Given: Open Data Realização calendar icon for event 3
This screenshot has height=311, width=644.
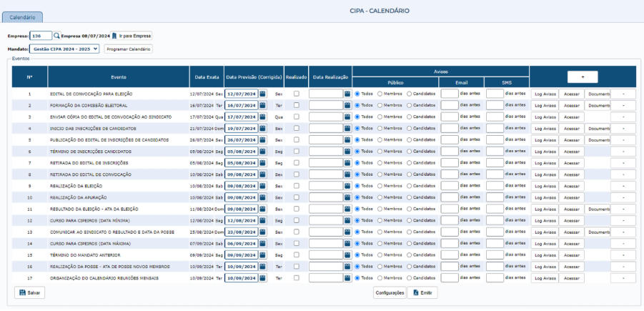Looking at the screenshot, I should [347, 117].
